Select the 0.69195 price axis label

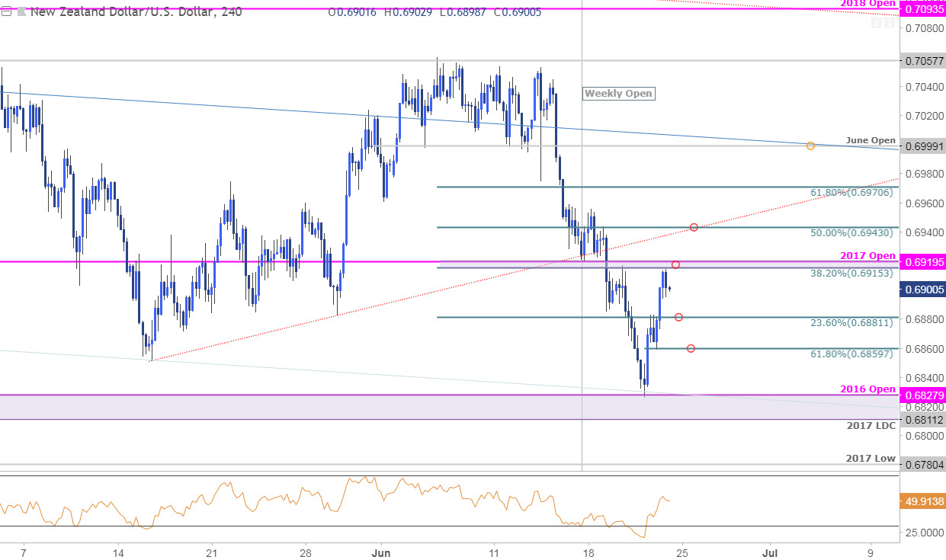(922, 261)
